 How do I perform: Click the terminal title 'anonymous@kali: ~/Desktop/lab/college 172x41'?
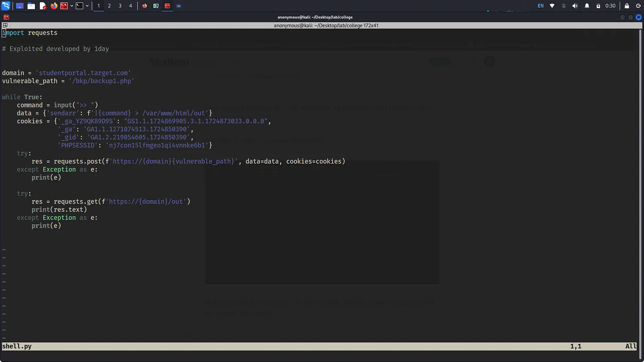(326, 25)
